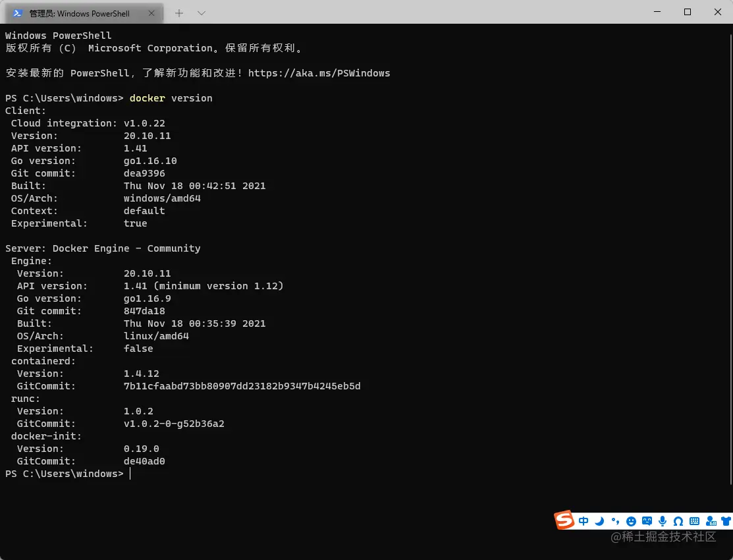Click the 'runc:' section heading
Screen dimensions: 733x560
click(x=25, y=399)
